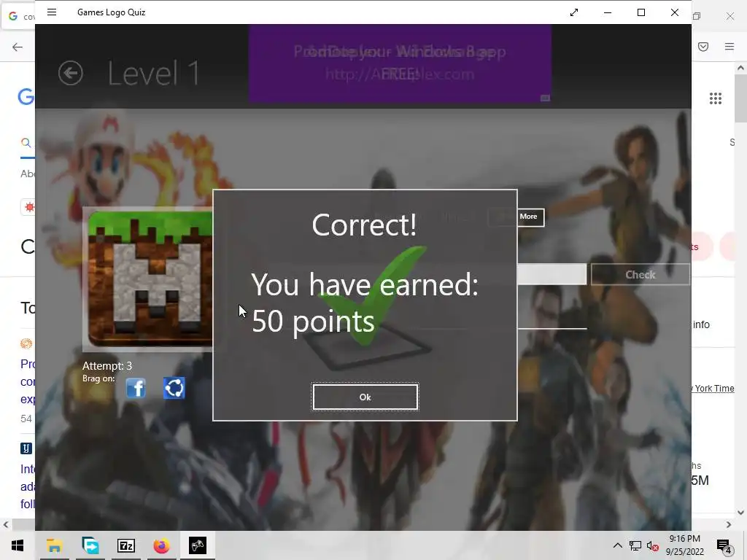Click the game controller taskbar icon

197,545
